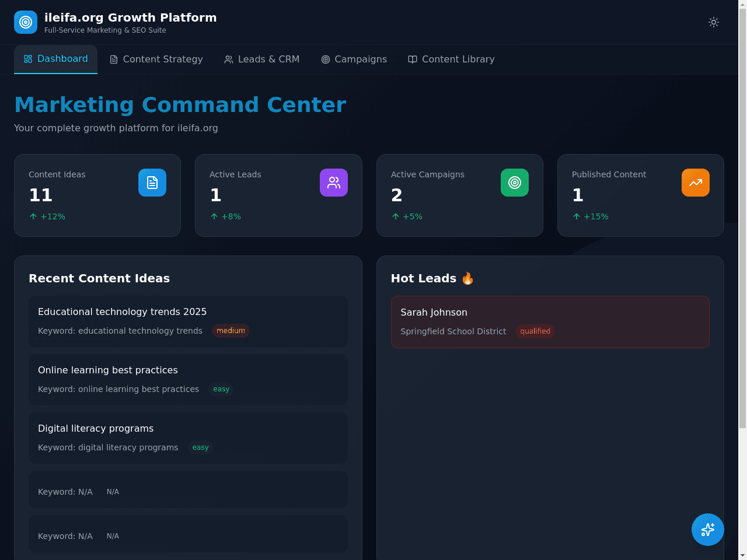This screenshot has width=747, height=560.
Task: Open the AI sparkle assistant button
Action: [x=708, y=530]
